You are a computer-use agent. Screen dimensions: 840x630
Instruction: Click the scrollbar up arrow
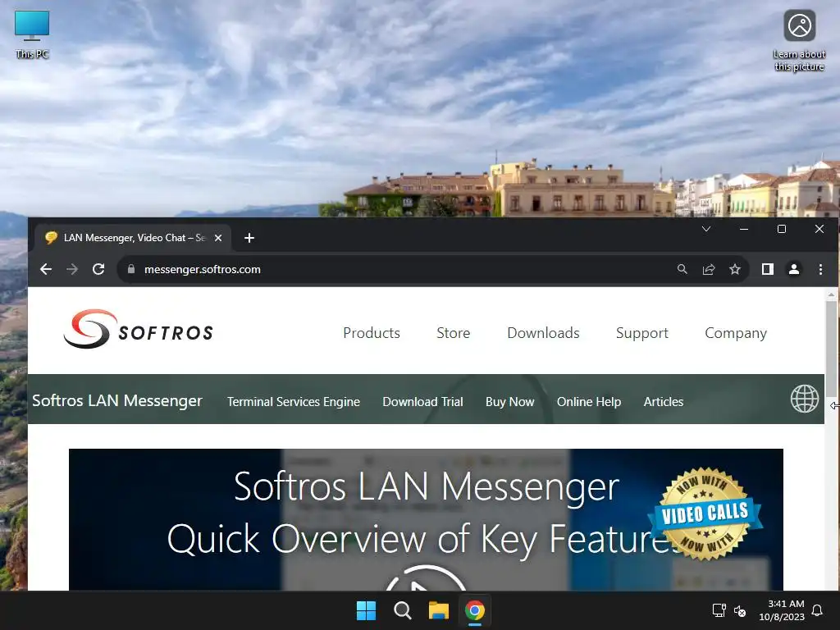(x=831, y=294)
